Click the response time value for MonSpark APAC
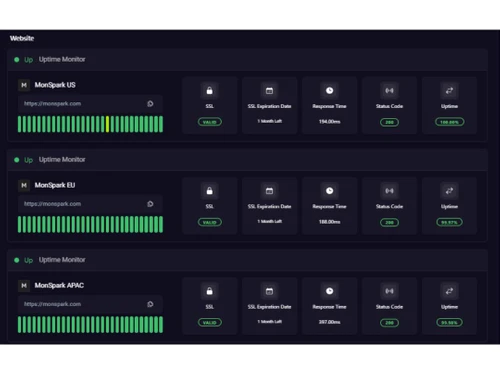Screen dimensions: 500x375 [329, 322]
